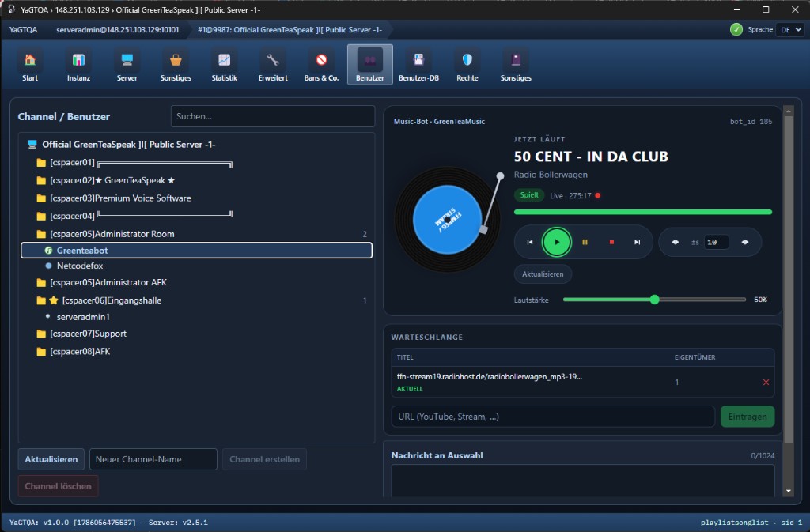The height and width of the screenshot is (532, 810).
Task: Click the green play button
Action: point(557,242)
